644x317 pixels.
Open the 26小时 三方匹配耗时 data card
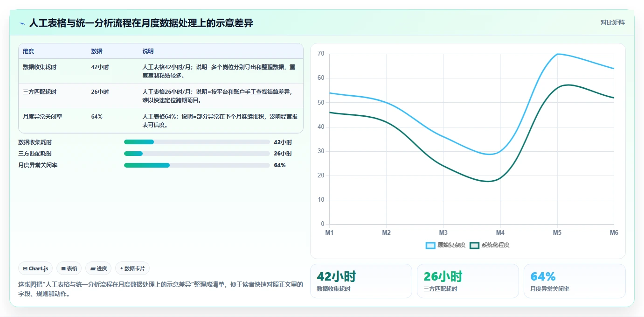click(x=468, y=281)
